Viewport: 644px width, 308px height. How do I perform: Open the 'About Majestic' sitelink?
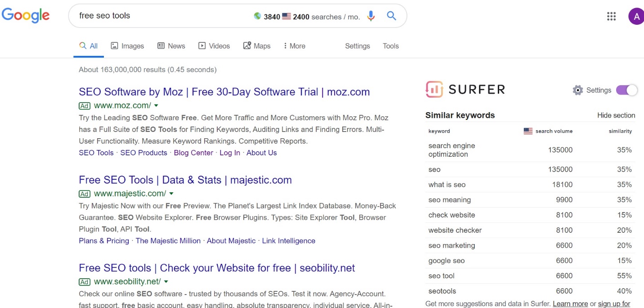231,241
